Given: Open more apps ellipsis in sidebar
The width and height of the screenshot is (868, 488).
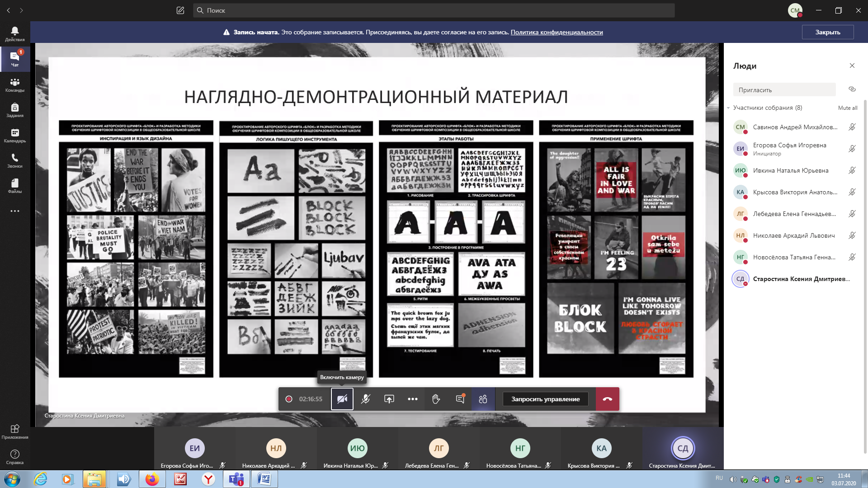Looking at the screenshot, I should click(x=14, y=211).
